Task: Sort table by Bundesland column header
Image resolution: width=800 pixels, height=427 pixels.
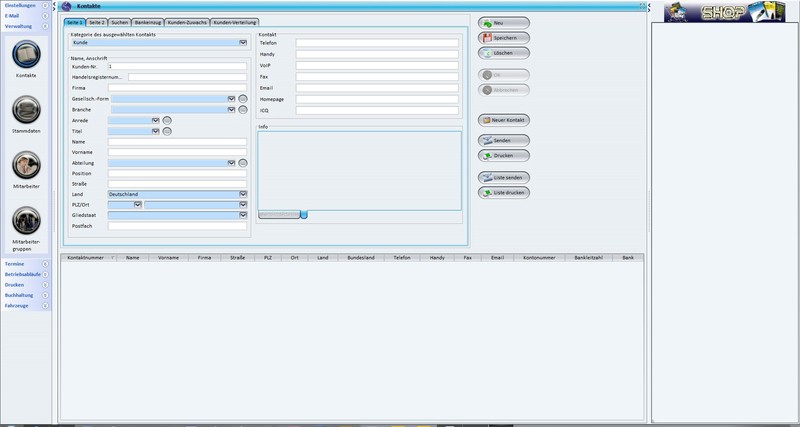Action: [x=361, y=258]
